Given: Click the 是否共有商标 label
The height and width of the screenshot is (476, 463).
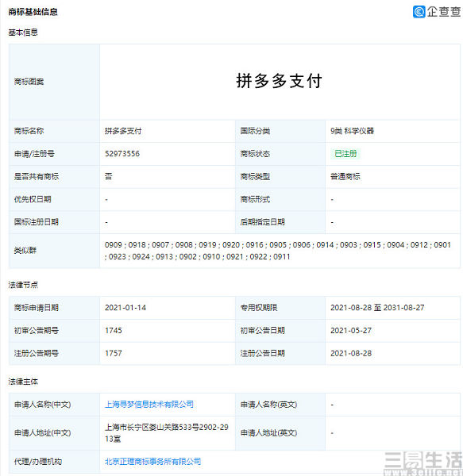Looking at the screenshot, I should click(x=37, y=176).
